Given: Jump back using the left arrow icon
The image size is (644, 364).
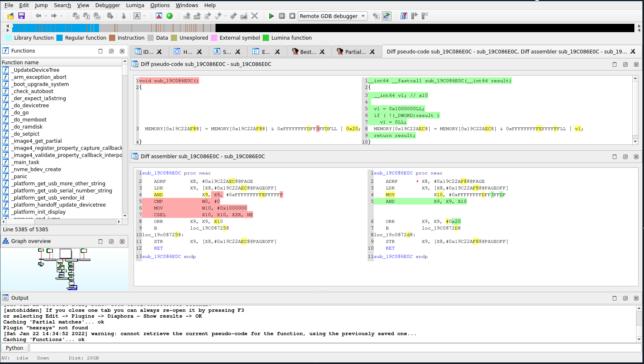Looking at the screenshot, I should point(38,16).
